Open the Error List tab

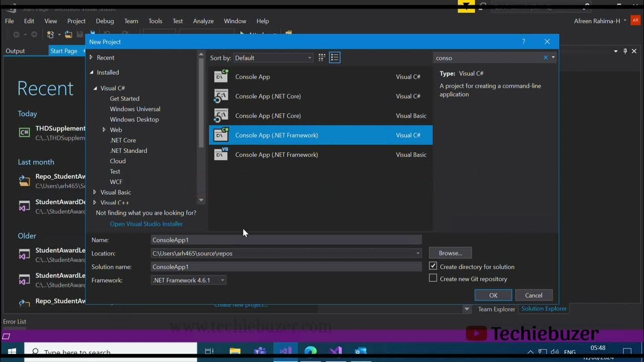pyautogui.click(x=15, y=322)
